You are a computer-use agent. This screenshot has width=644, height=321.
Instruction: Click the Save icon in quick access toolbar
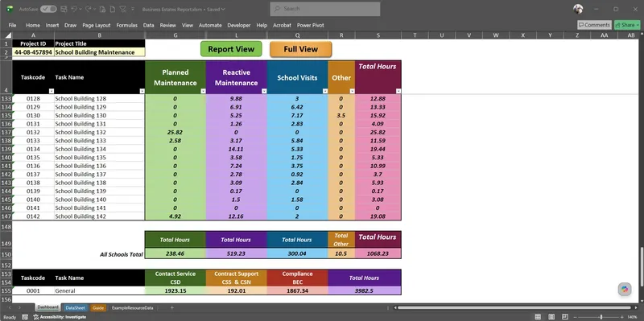pyautogui.click(x=64, y=9)
